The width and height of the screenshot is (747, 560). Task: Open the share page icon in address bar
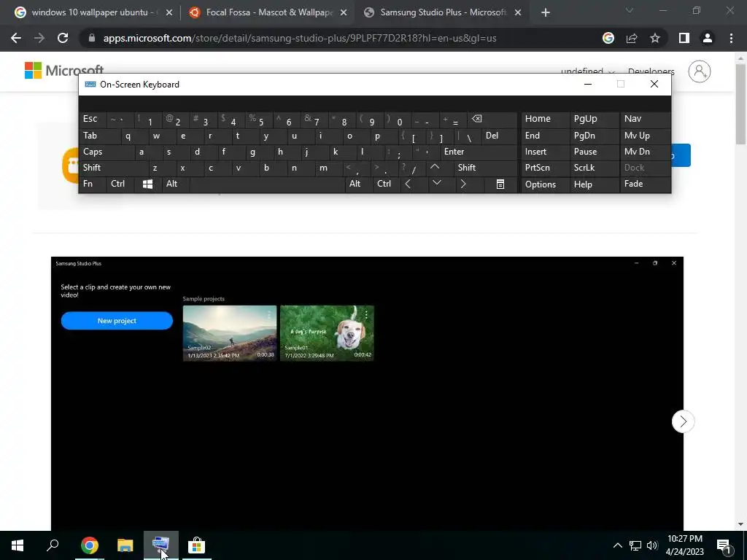tap(632, 38)
